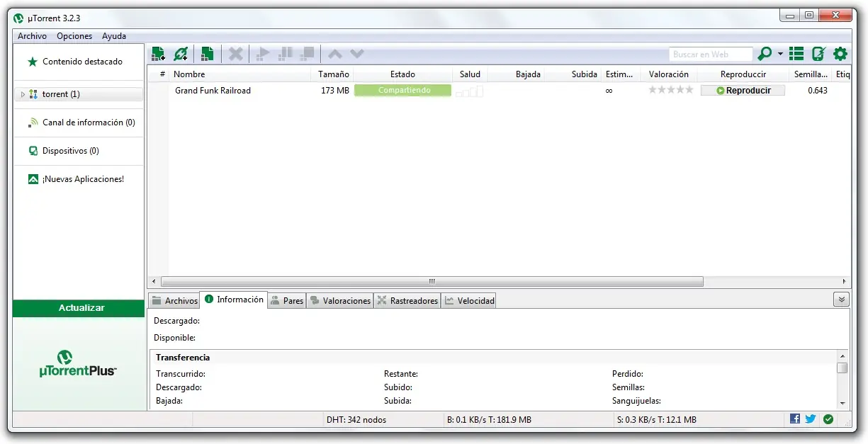Sort by the Salud column header
Image resolution: width=868 pixels, height=444 pixels.
tap(470, 74)
